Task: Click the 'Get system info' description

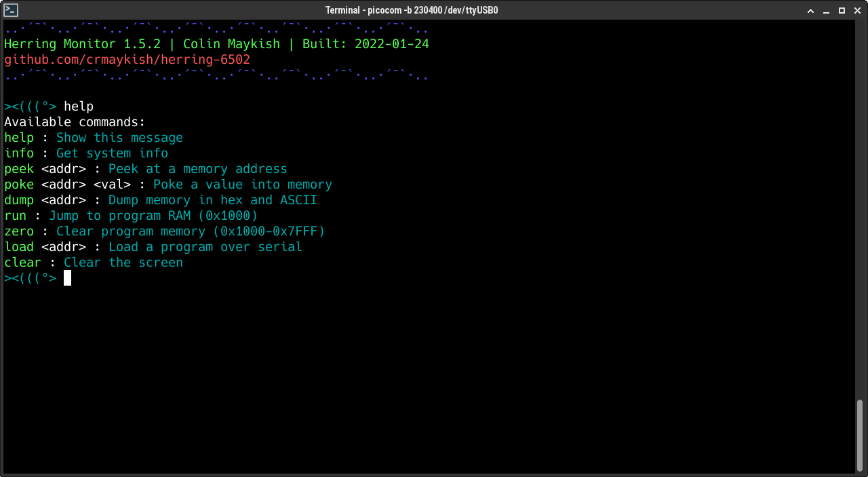Action: (x=113, y=153)
